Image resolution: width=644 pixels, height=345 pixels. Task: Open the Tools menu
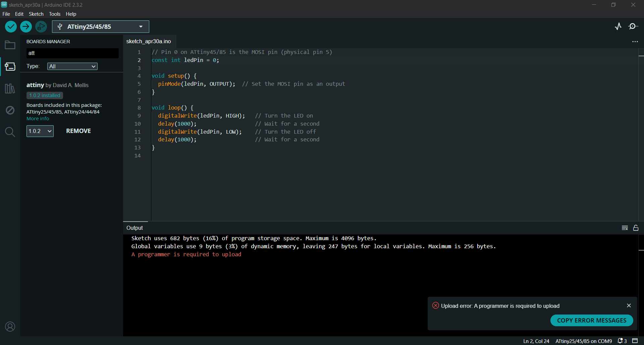55,14
